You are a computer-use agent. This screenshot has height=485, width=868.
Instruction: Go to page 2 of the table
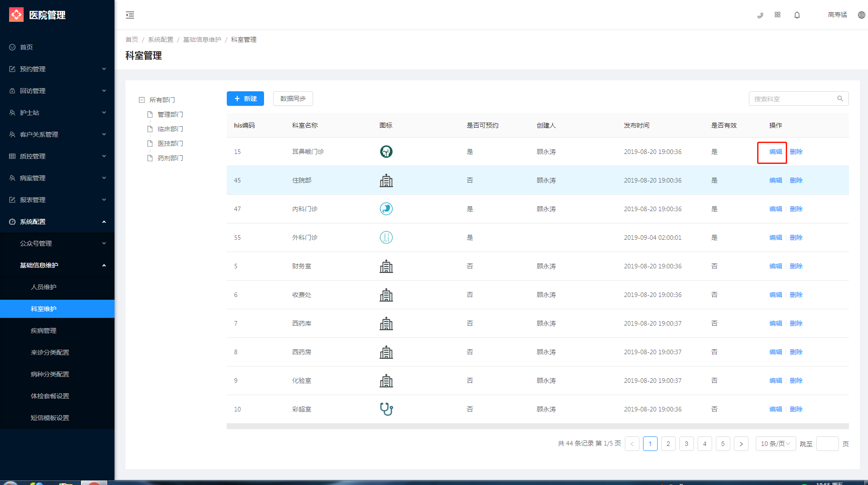point(668,444)
